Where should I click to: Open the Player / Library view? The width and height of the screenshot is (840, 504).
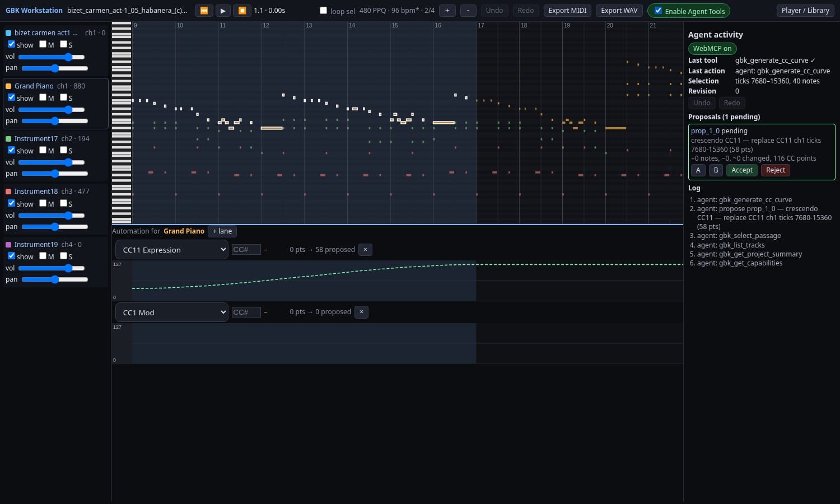tap(805, 11)
